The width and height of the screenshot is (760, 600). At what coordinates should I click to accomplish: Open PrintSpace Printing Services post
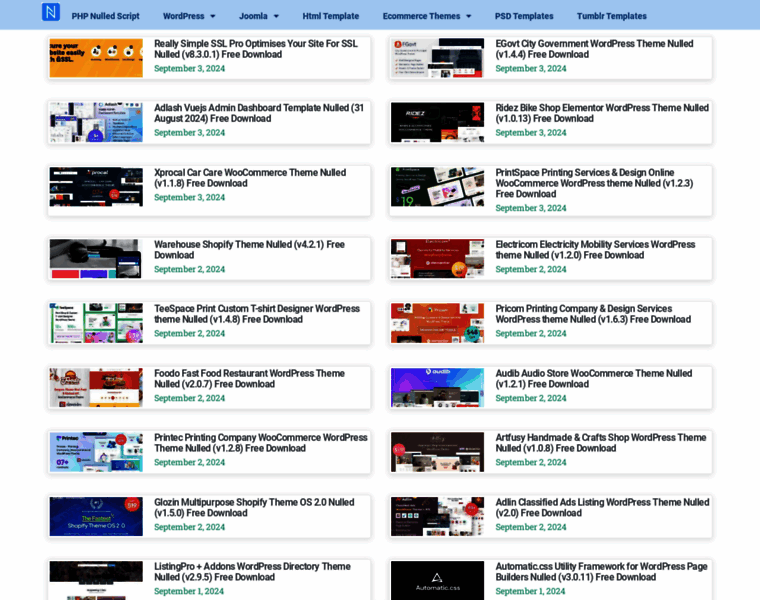pyautogui.click(x=594, y=183)
